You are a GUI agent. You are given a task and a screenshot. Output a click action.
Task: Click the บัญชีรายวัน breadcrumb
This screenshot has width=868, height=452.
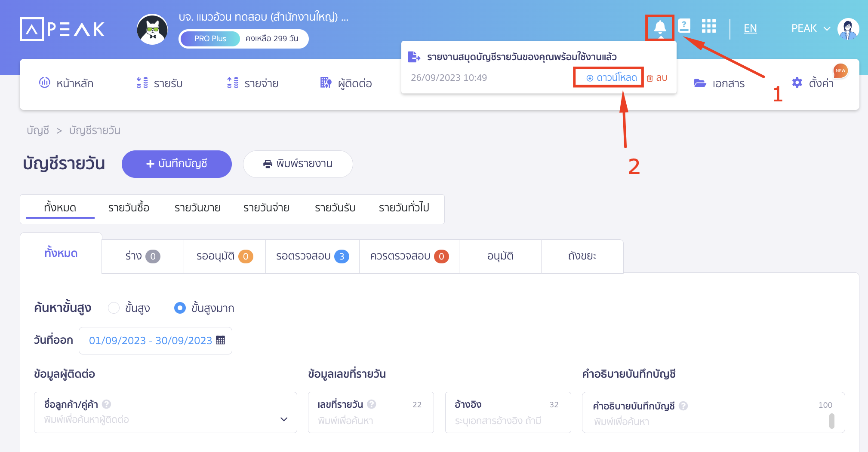click(x=95, y=130)
